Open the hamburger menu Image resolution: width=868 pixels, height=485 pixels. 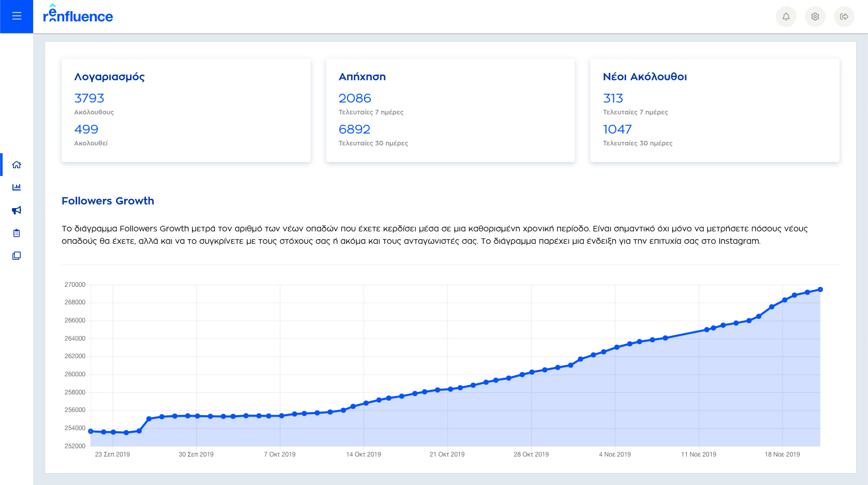point(17,17)
